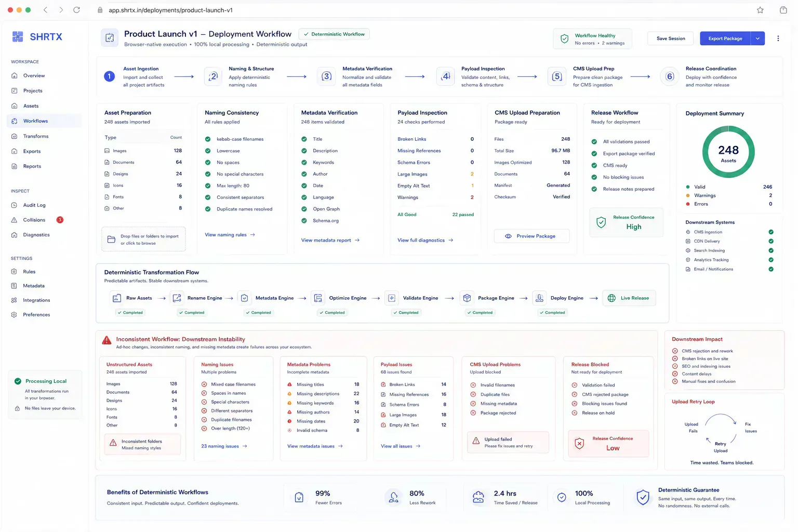This screenshot has width=798, height=532.
Task: Open Overview in the sidebar
Action: tap(34, 76)
